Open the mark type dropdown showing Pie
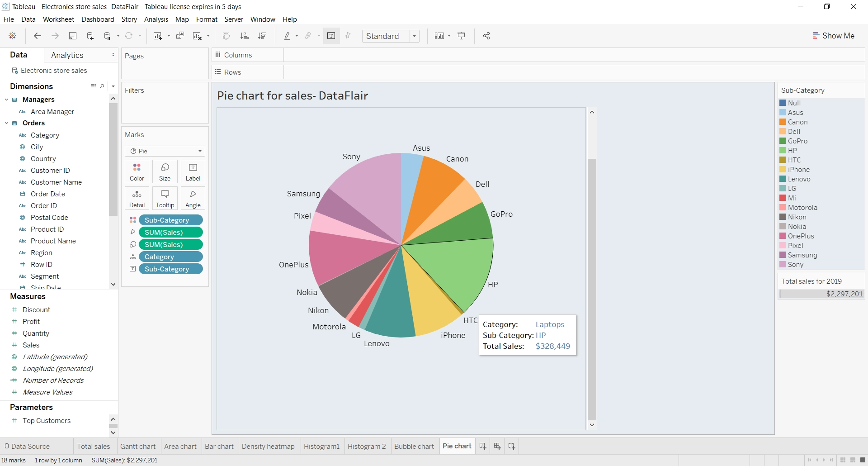868x466 pixels. [199, 151]
